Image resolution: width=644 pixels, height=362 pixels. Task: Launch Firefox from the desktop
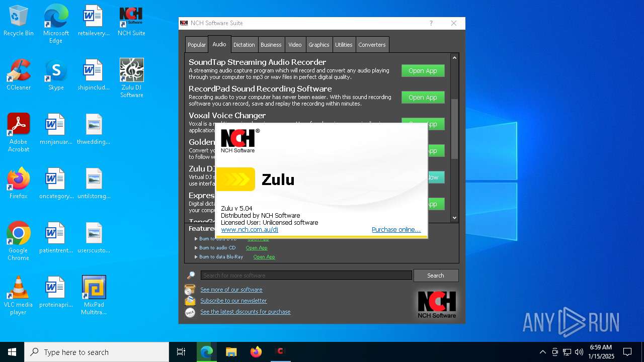coord(19,184)
